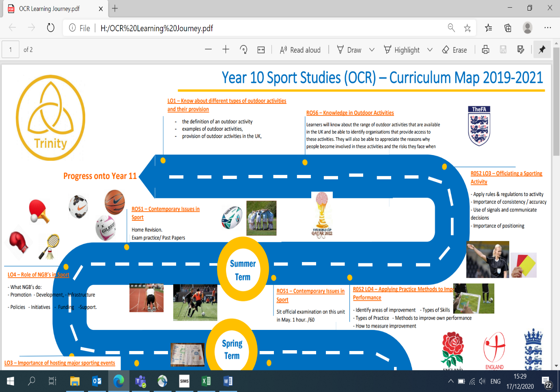Click the File site information indicator
This screenshot has width=560, height=392.
[80, 28]
